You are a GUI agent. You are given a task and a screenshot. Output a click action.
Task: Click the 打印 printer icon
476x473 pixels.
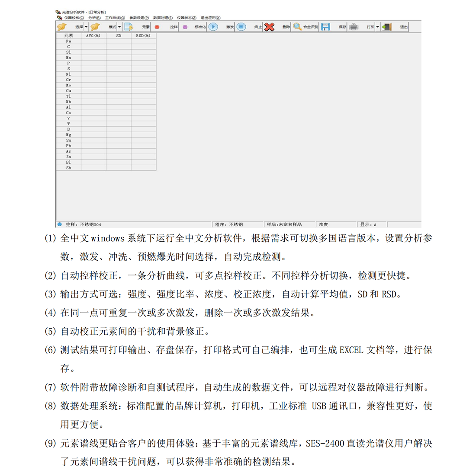coord(354,27)
